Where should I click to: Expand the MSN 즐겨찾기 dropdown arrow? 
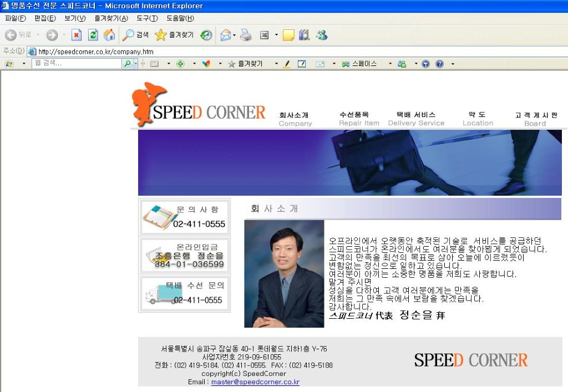[x=276, y=64]
